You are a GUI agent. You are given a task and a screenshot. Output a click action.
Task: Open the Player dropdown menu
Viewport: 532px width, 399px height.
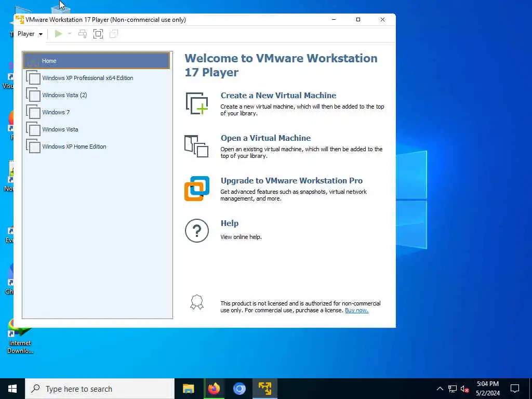(30, 34)
